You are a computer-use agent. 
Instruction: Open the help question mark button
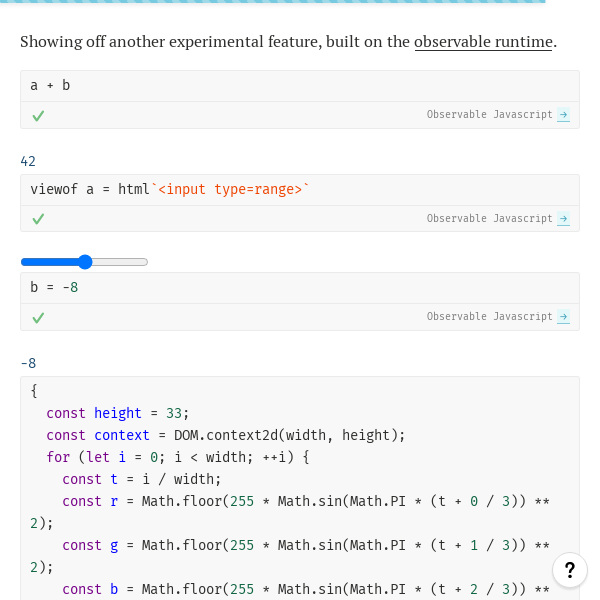pos(569,570)
